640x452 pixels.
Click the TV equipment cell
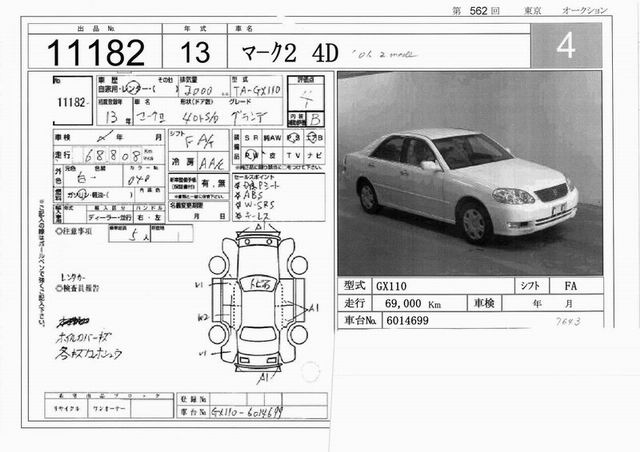[293, 156]
